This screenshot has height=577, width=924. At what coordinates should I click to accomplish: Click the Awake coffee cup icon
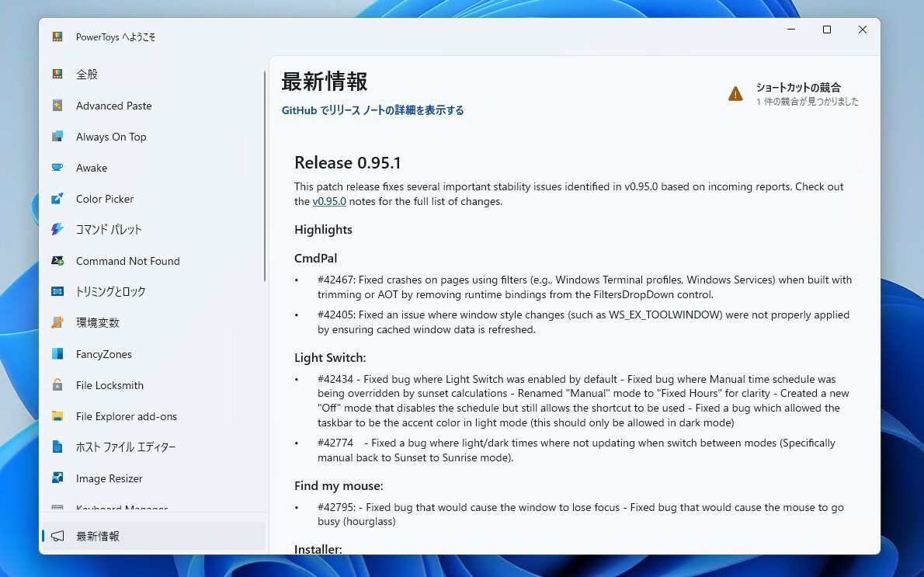[57, 168]
